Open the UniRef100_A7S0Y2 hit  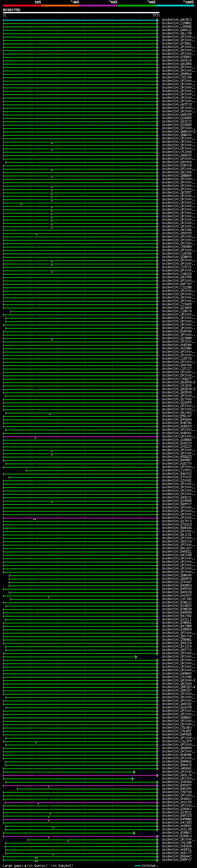(177, 477)
